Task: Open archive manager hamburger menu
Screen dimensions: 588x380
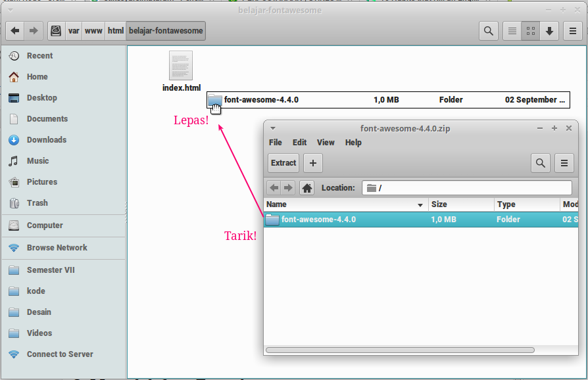Action: (x=564, y=163)
